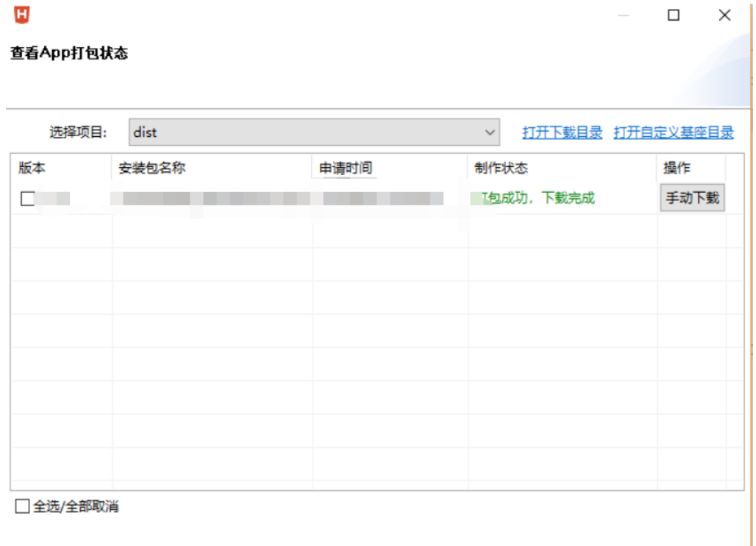Viewport: 756px width, 546px height.
Task: Toggle the 全选/全部取消 checkbox
Action: pyautogui.click(x=23, y=506)
